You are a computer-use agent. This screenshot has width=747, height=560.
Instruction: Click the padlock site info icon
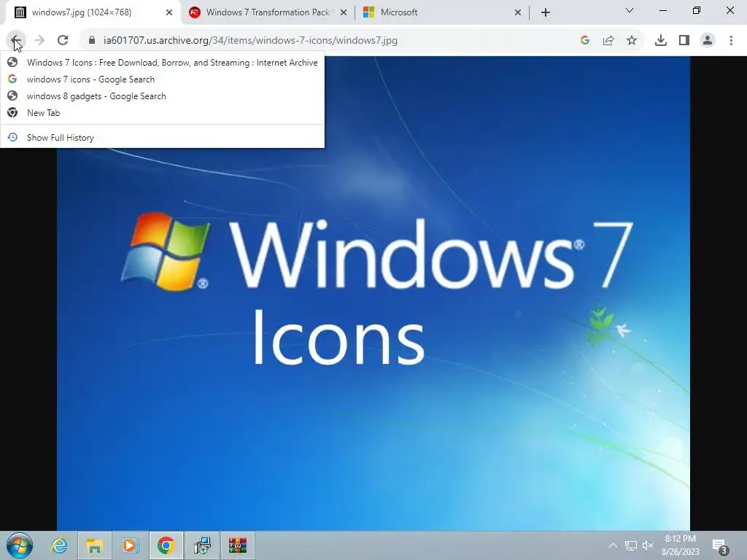click(92, 41)
